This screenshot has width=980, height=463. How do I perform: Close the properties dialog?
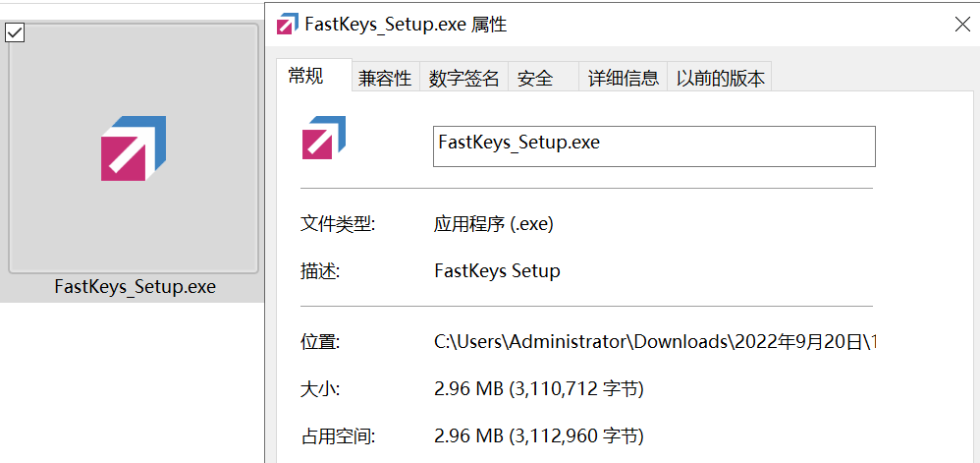pos(962,25)
